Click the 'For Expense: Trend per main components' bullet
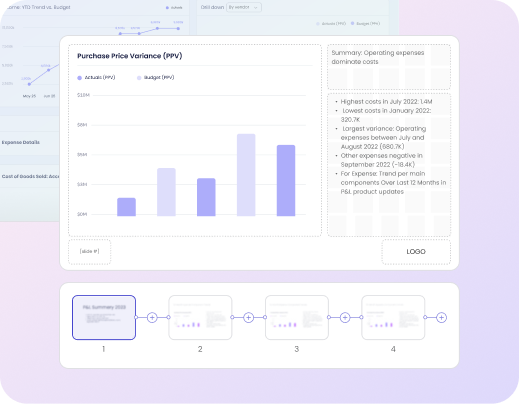Viewport: 519px width, 404px height. (393, 183)
